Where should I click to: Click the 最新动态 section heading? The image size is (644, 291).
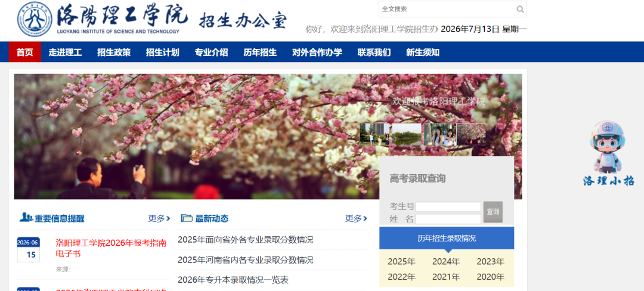[212, 218]
